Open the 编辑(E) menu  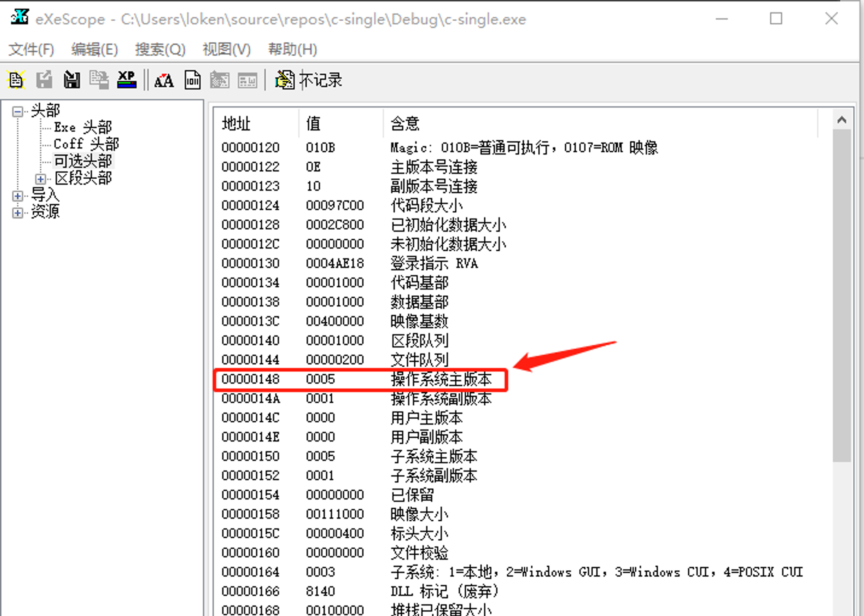point(95,49)
